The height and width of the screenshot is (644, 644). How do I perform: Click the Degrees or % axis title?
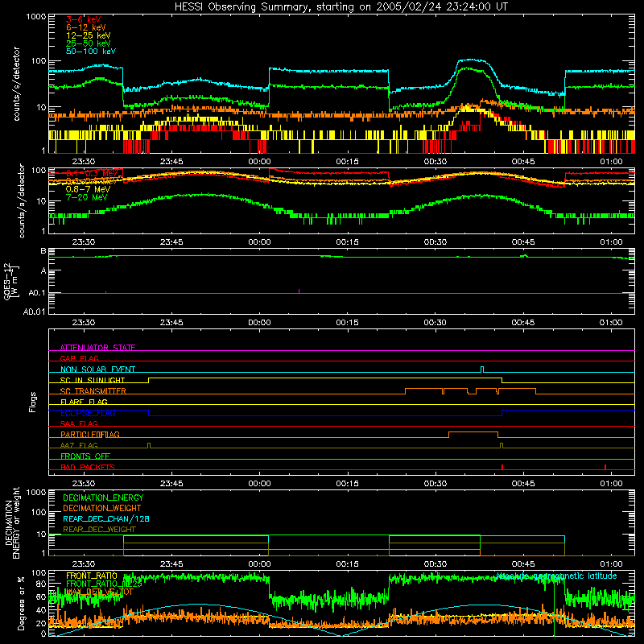tap(21, 603)
